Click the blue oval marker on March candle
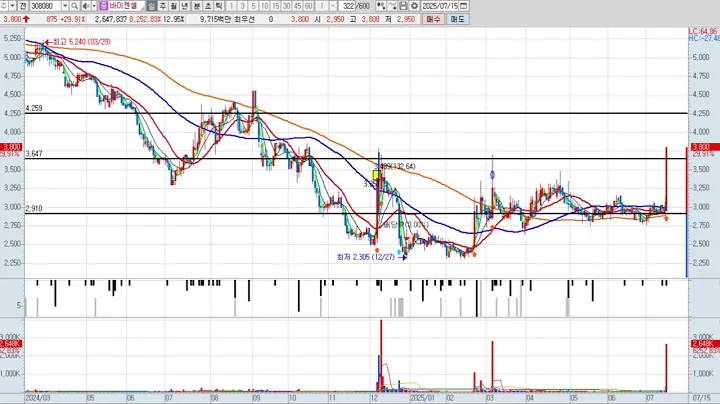 click(492, 175)
